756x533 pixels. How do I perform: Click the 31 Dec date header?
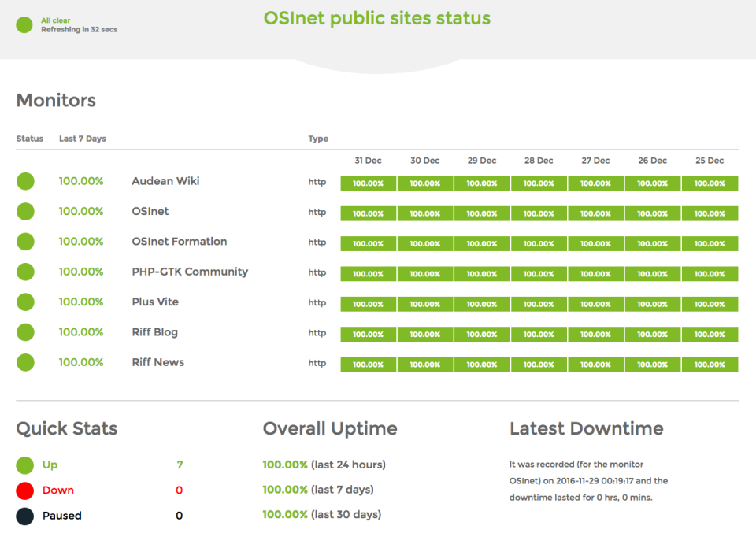(x=368, y=161)
